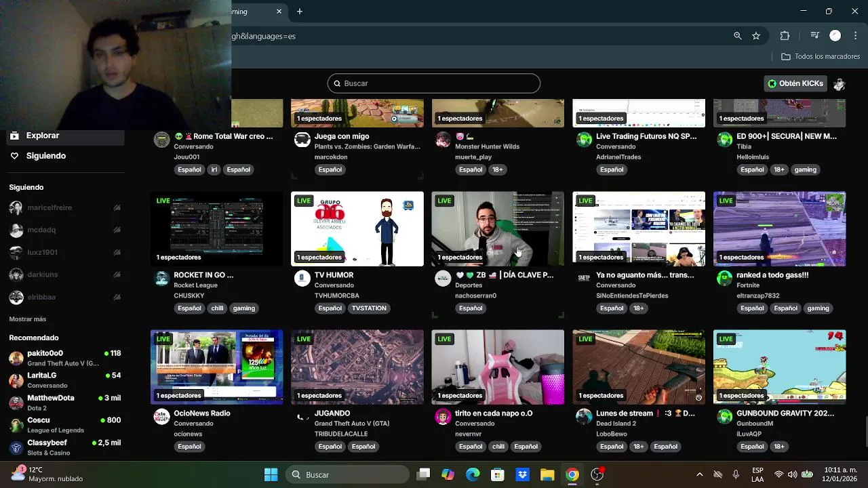Click the magnifier icon in Kick search bar
Image resolution: width=868 pixels, height=488 pixels.
(336, 83)
